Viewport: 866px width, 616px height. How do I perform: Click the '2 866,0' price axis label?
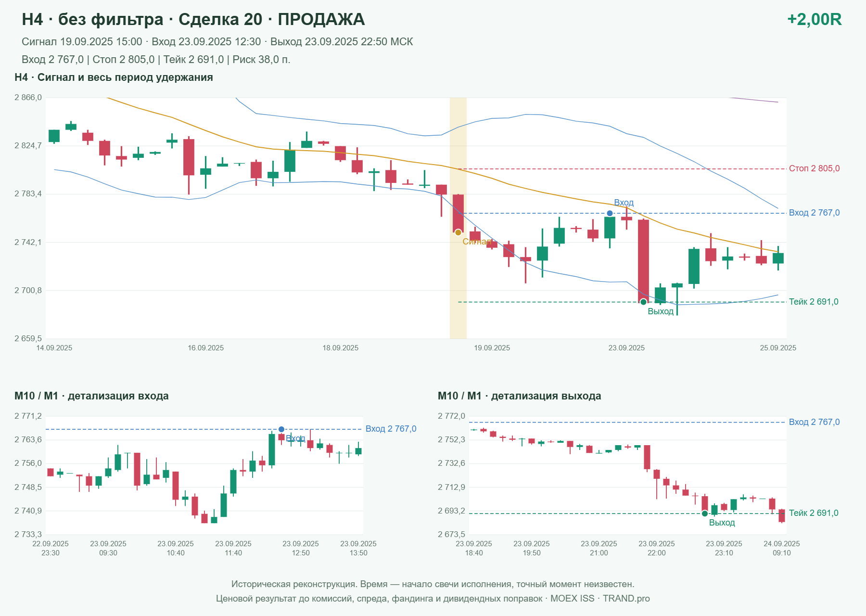pyautogui.click(x=28, y=98)
